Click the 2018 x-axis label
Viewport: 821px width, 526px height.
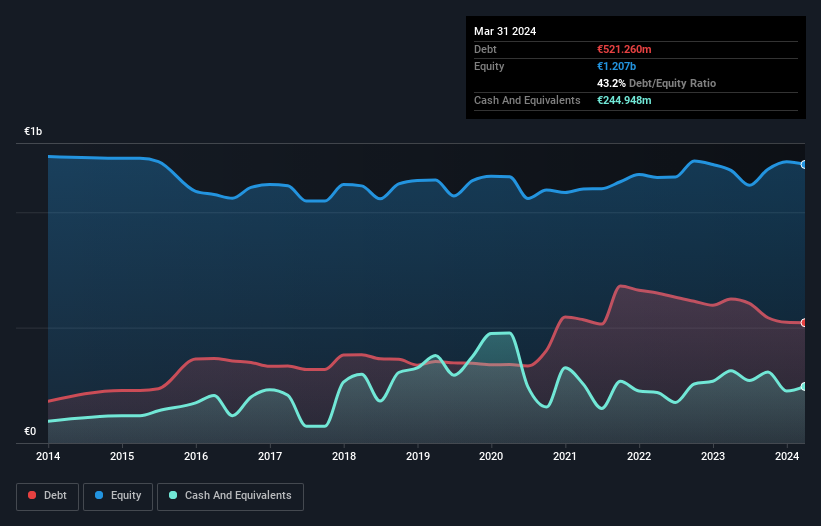(x=344, y=456)
